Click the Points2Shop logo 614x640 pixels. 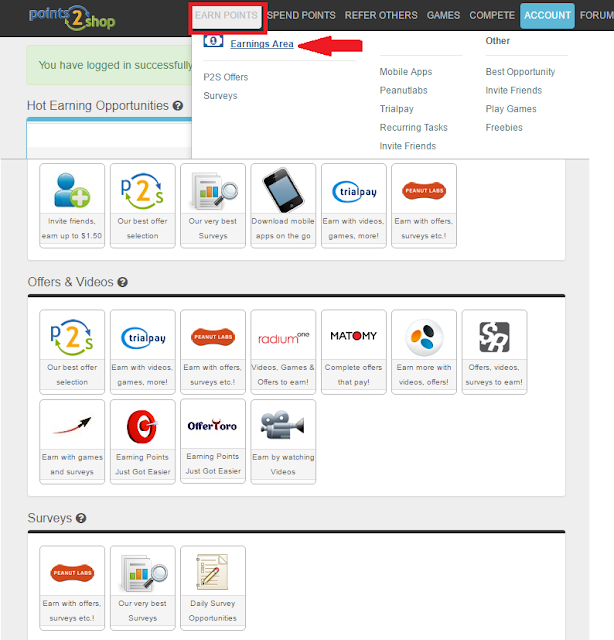pyautogui.click(x=72, y=18)
